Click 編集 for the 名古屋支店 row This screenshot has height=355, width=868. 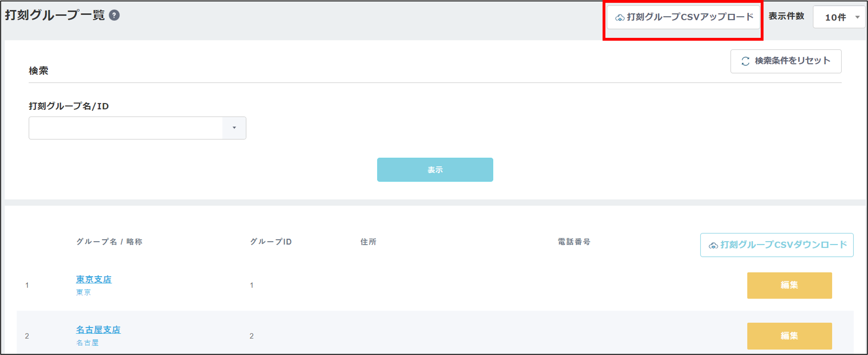click(789, 336)
